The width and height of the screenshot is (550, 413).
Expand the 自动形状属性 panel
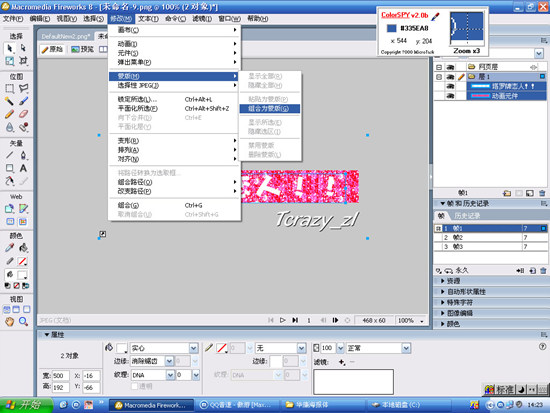[443, 292]
